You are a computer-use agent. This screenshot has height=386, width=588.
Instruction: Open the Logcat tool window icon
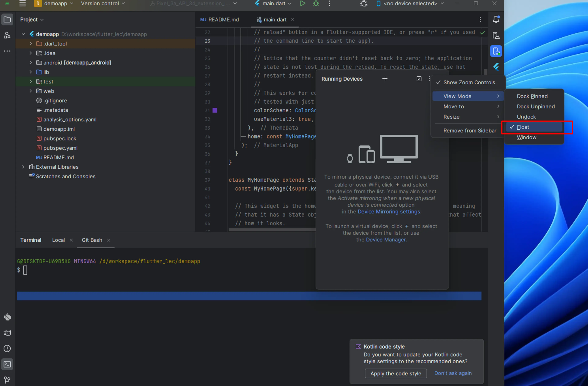[7, 333]
